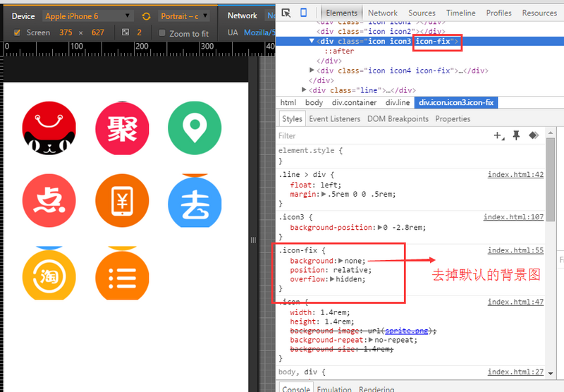This screenshot has height=392, width=564.
Task: Tap the red Tmall shopping bag icon
Action: pyautogui.click(x=49, y=128)
